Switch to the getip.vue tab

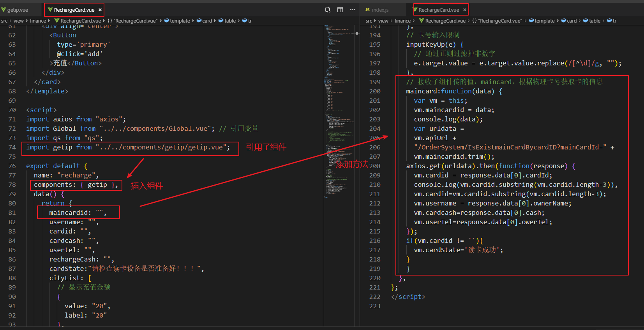point(18,10)
